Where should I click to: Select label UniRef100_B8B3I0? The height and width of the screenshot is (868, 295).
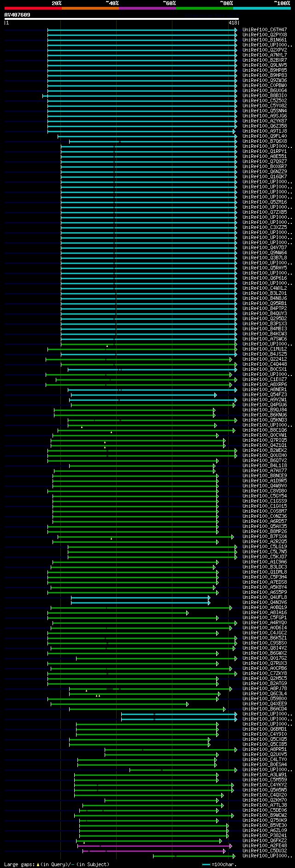[265, 95]
